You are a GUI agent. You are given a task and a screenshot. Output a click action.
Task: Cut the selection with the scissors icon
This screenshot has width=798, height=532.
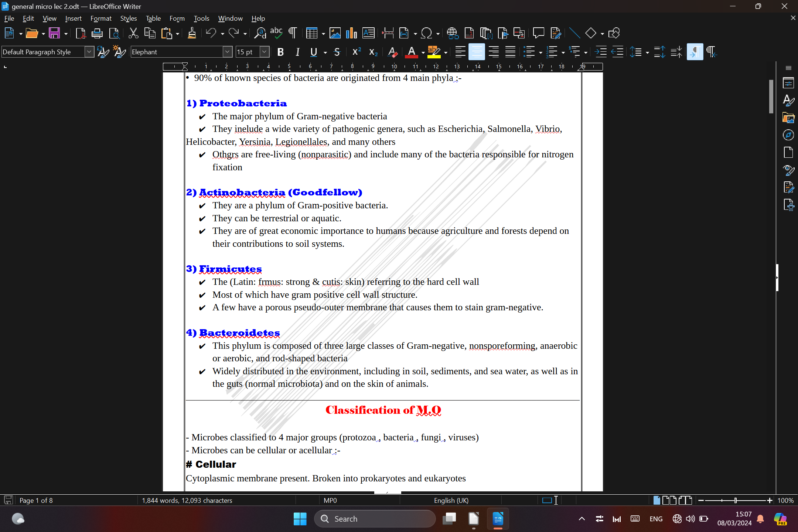point(133,33)
